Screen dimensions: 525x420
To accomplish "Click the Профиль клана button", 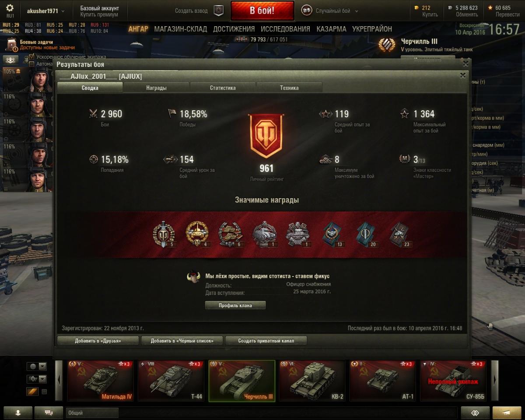I will tap(235, 305).
